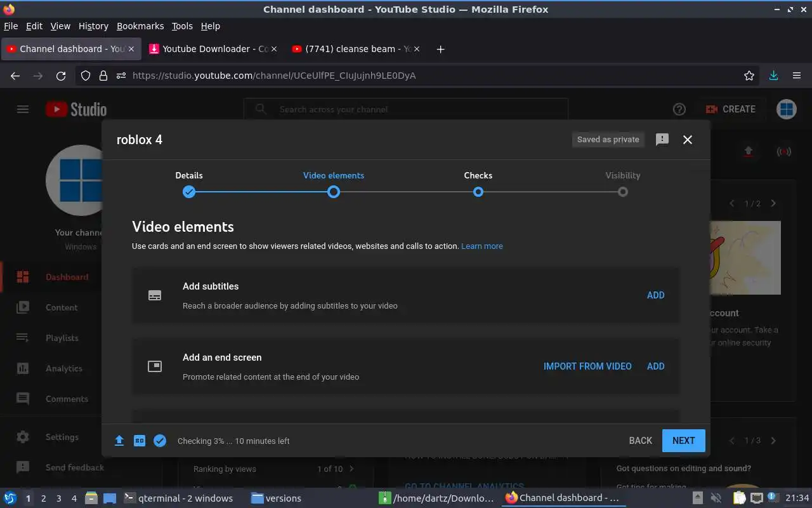Switch to virtual desktop 2
Image resolution: width=812 pixels, height=508 pixels.
point(43,498)
